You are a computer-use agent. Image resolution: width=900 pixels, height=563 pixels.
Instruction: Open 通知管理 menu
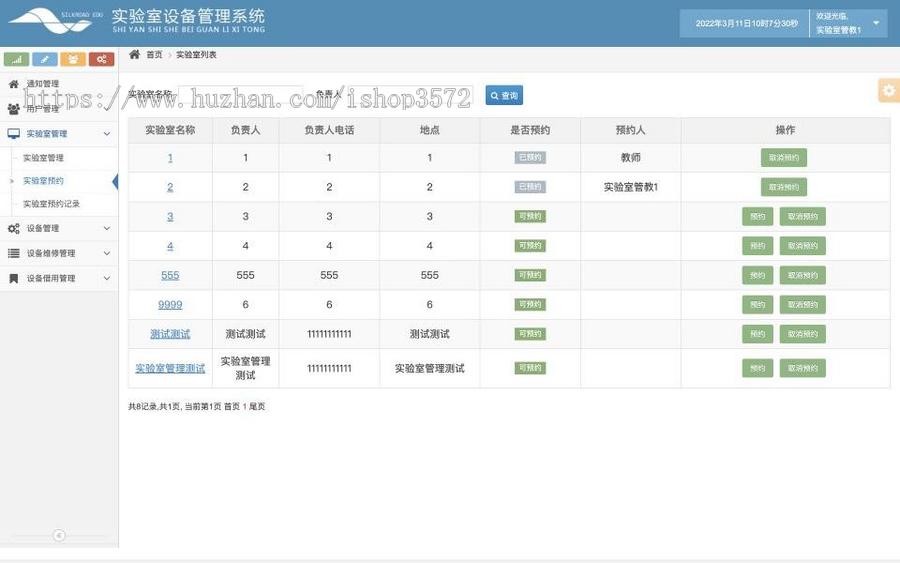[x=59, y=84]
